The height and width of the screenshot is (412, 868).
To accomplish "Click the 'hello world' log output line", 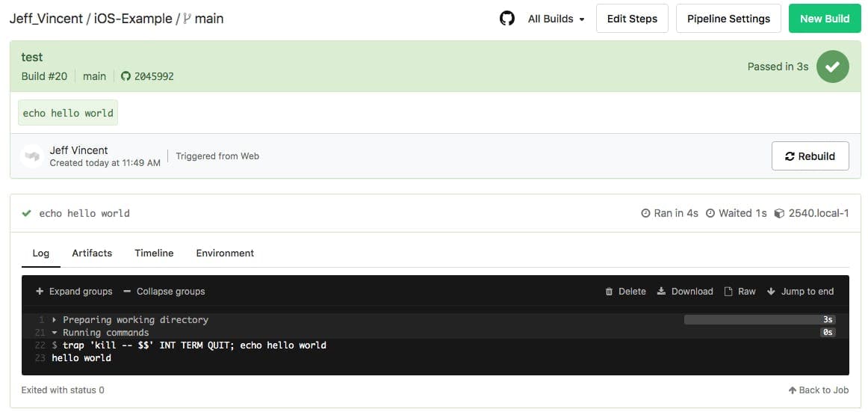I will [x=81, y=358].
